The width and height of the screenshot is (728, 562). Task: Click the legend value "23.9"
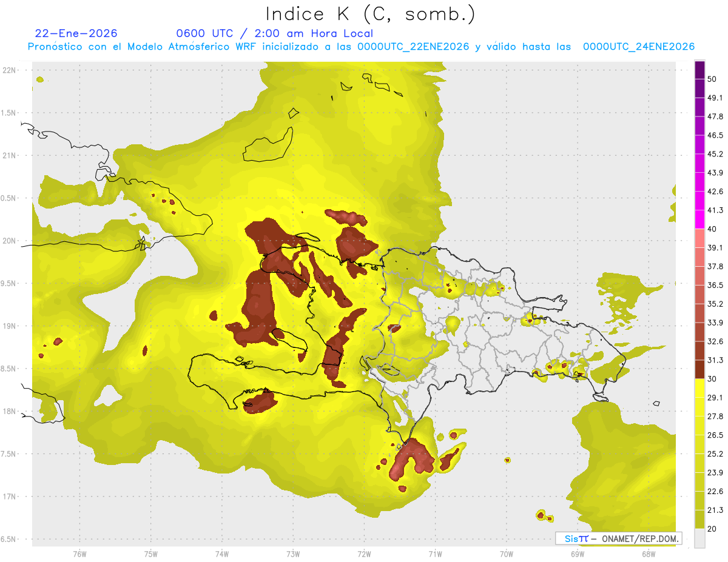point(715,473)
